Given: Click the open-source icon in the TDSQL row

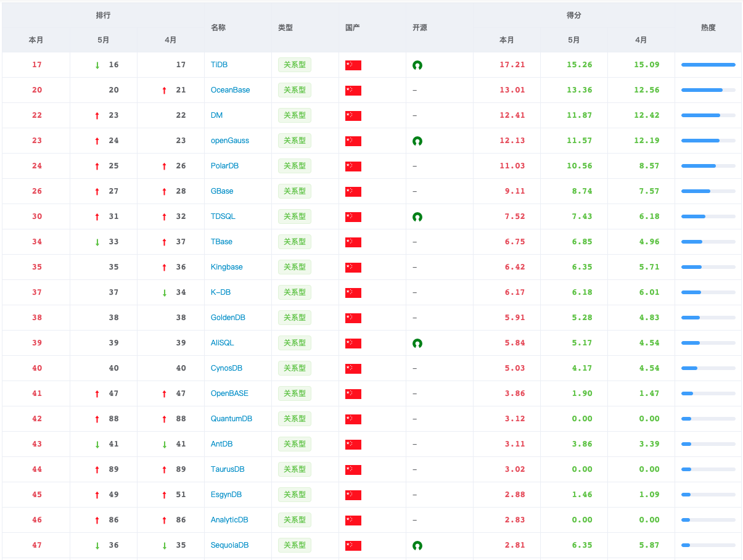Looking at the screenshot, I should pos(417,217).
